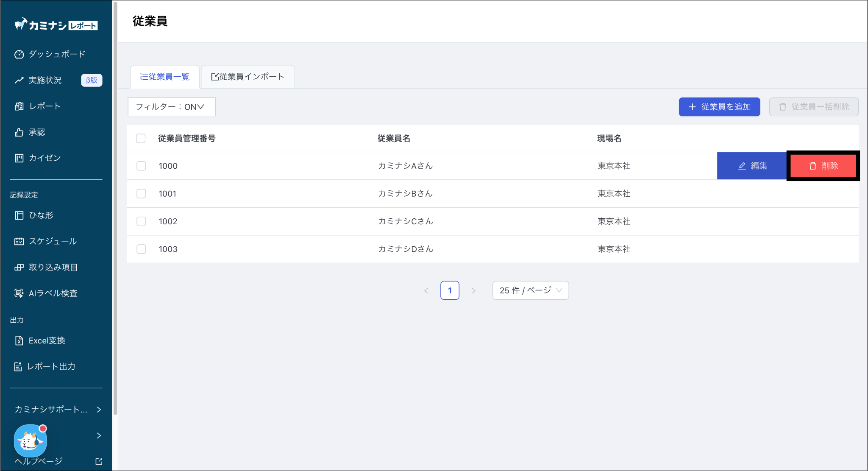Switch to the 従業員インポート tab
868x471 pixels.
pyautogui.click(x=248, y=77)
